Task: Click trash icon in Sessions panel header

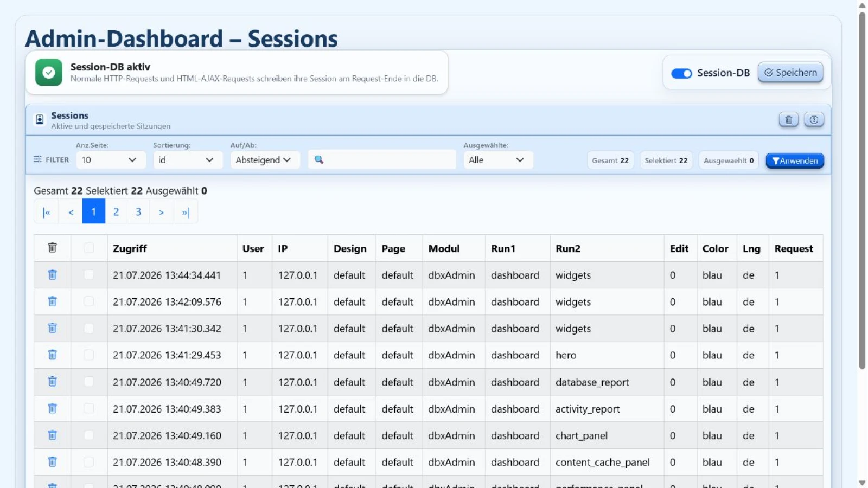Action: 788,120
